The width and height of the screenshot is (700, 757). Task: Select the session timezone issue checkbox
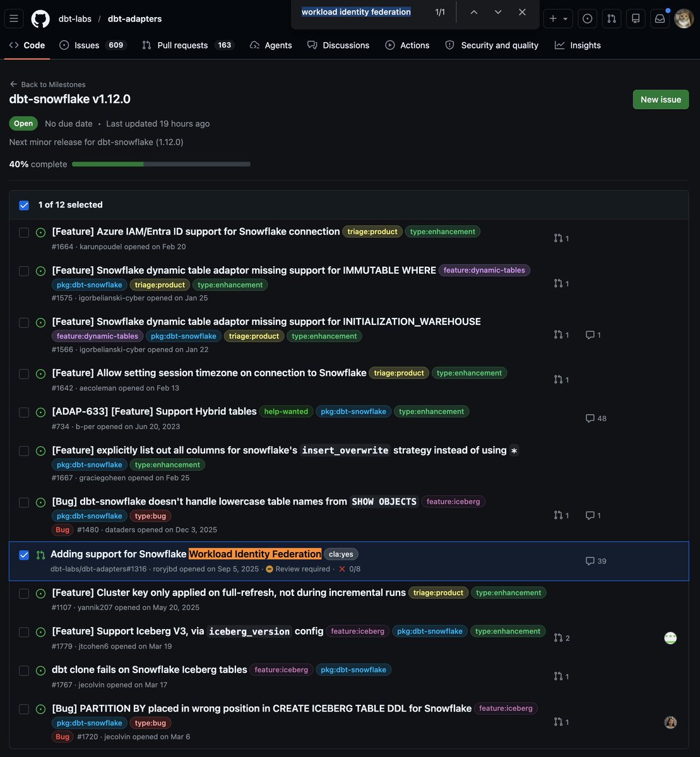pos(24,373)
